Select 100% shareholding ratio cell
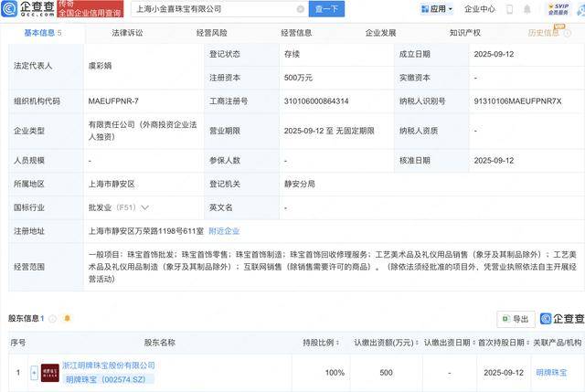The image size is (585, 392). (x=335, y=373)
